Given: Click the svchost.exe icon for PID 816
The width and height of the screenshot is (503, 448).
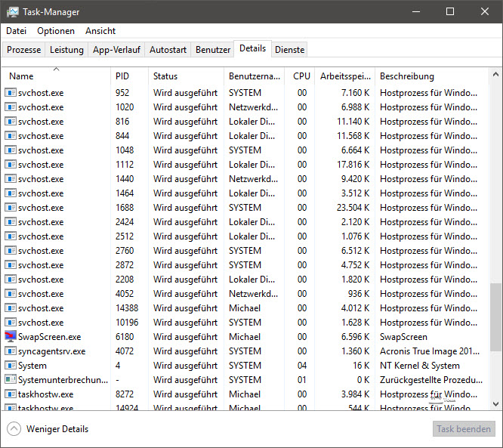Looking at the screenshot, I should (11, 122).
